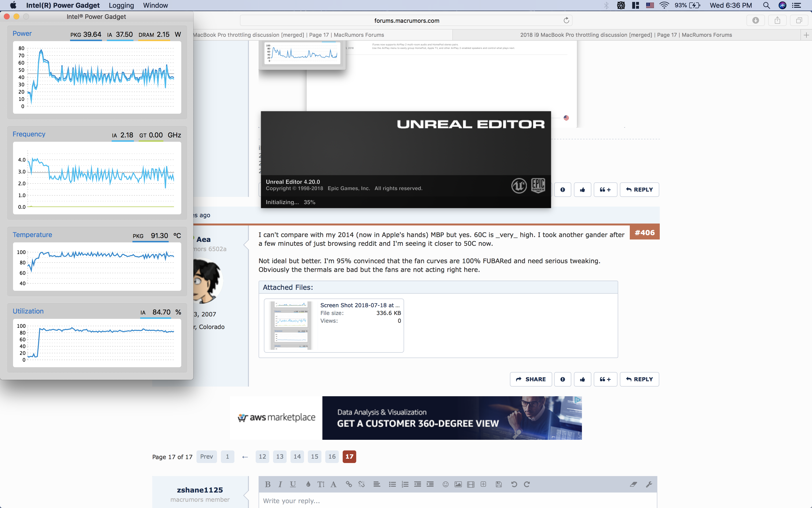Insert unordered bullet list
812x508 pixels.
coord(392,484)
